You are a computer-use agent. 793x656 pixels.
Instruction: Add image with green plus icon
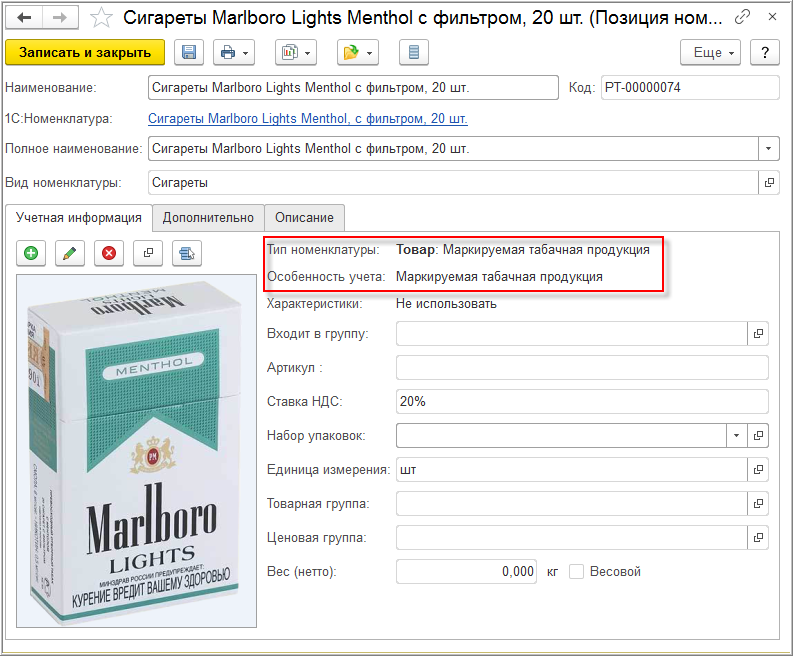click(x=31, y=253)
